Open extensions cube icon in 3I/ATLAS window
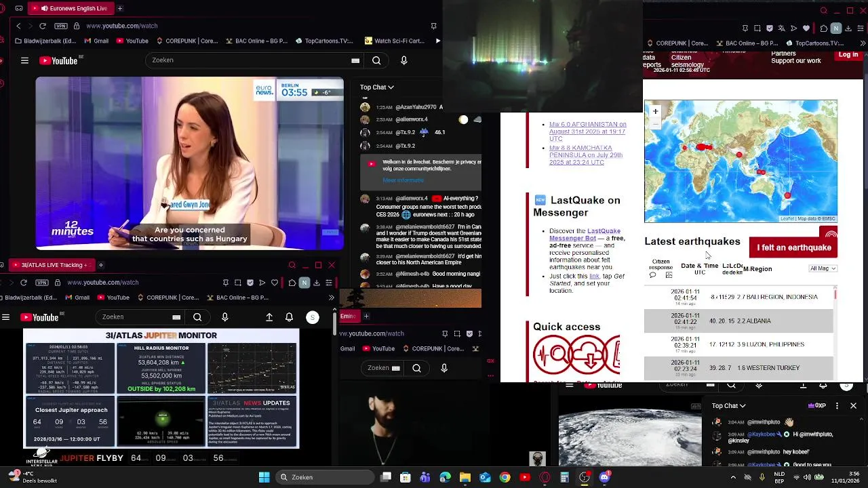Image resolution: width=868 pixels, height=488 pixels. (292, 283)
